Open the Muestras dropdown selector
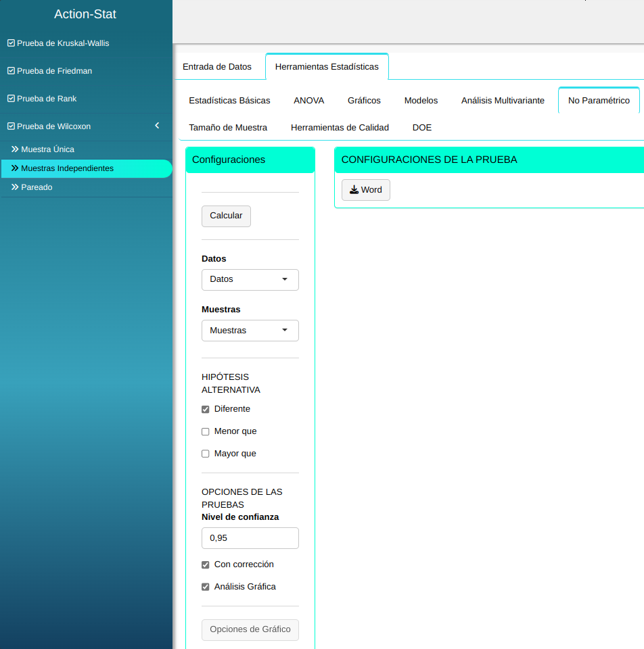 250,331
